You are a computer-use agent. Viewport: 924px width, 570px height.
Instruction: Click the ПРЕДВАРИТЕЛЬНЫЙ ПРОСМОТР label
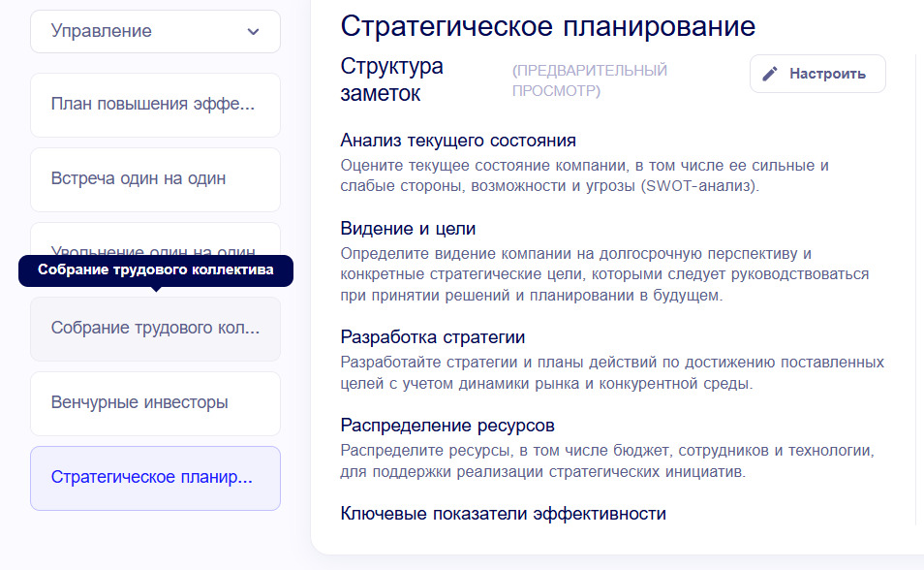tap(589, 80)
